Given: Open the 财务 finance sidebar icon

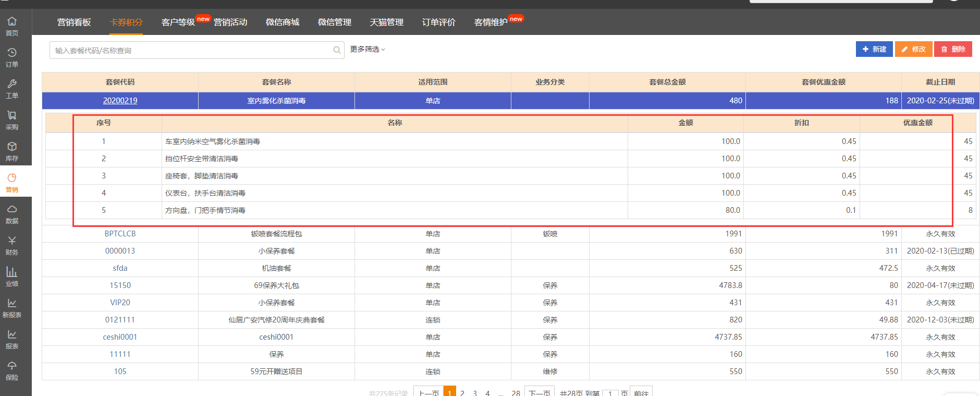Looking at the screenshot, I should (12, 245).
